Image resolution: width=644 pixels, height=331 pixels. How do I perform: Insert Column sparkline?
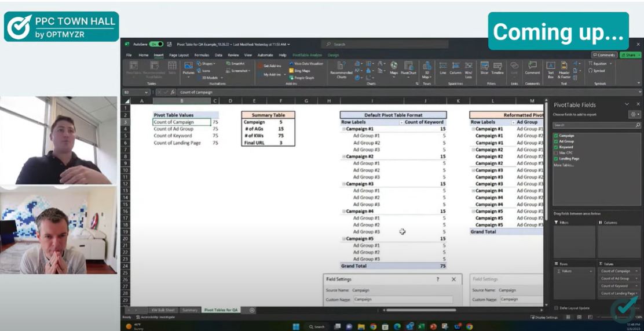pyautogui.click(x=455, y=68)
